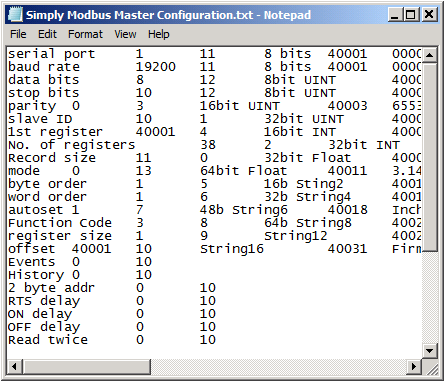Click the text '16bit UINT'
The width and height of the screenshot is (447, 383).
pos(240,106)
